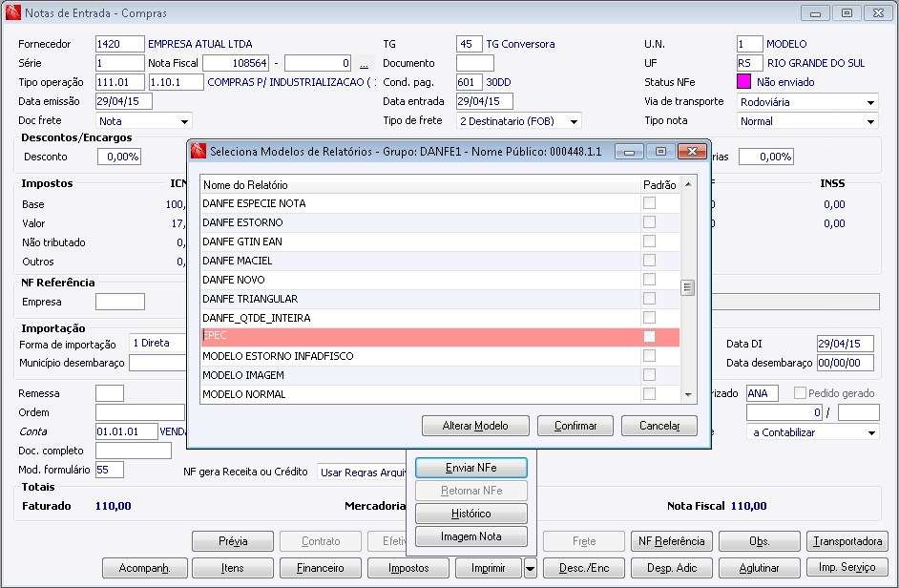Toggle Padrão checkbox for DANFE NOVO

(649, 280)
